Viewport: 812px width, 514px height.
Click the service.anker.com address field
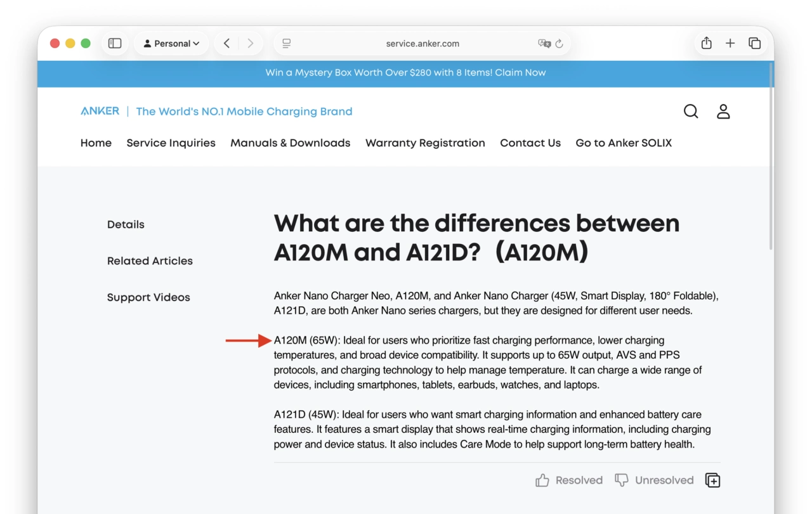422,44
